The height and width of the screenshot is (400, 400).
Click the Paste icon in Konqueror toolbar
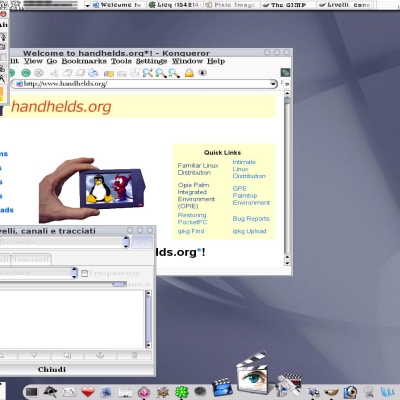click(80, 73)
